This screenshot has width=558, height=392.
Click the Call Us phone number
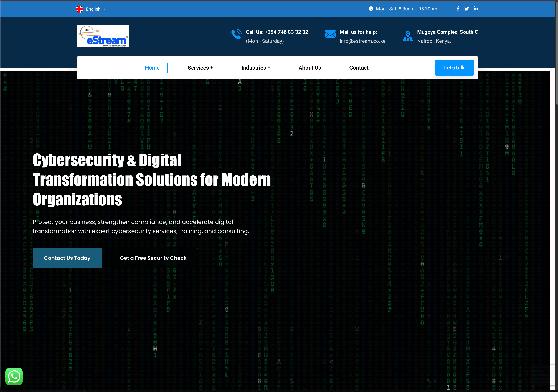pyautogui.click(x=277, y=32)
